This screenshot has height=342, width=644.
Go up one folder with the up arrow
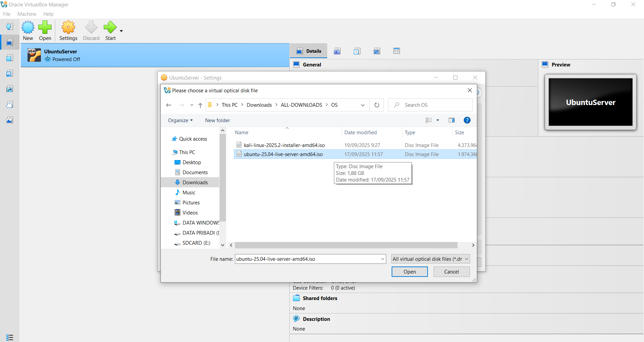pyautogui.click(x=200, y=105)
